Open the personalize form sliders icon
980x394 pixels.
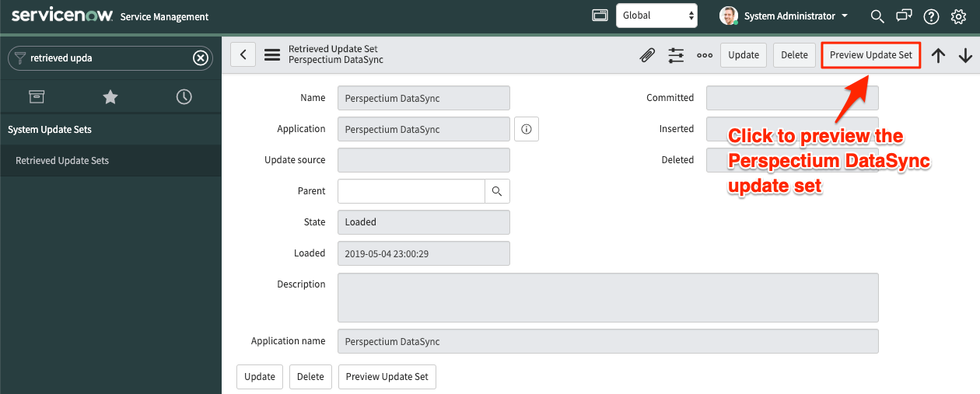coord(676,55)
